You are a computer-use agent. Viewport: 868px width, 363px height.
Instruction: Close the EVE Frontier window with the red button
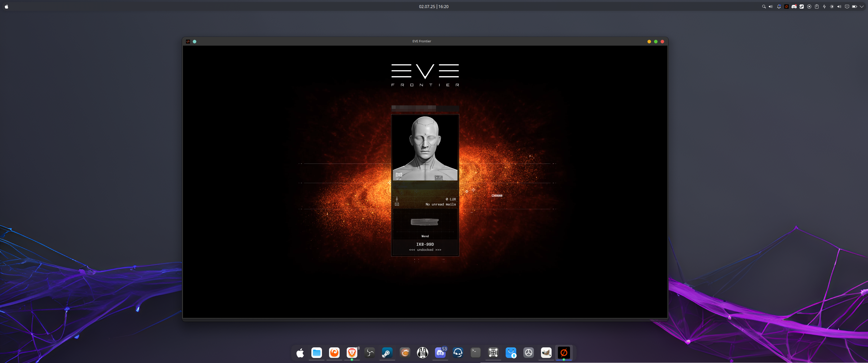662,41
